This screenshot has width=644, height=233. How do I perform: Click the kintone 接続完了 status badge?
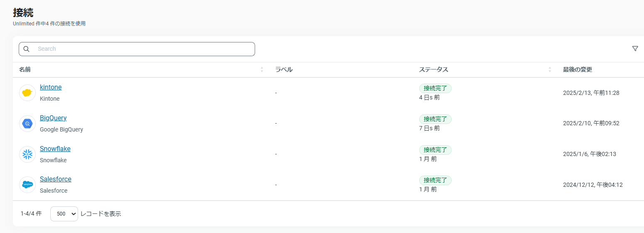coord(435,88)
